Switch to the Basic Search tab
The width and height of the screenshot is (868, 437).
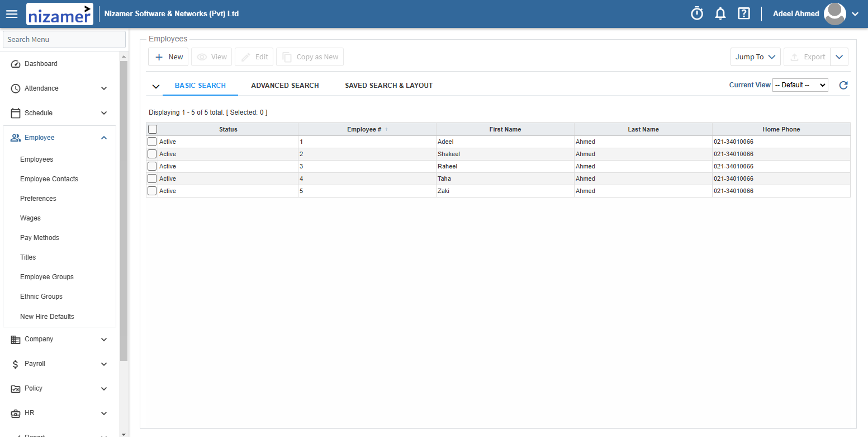[x=200, y=86]
